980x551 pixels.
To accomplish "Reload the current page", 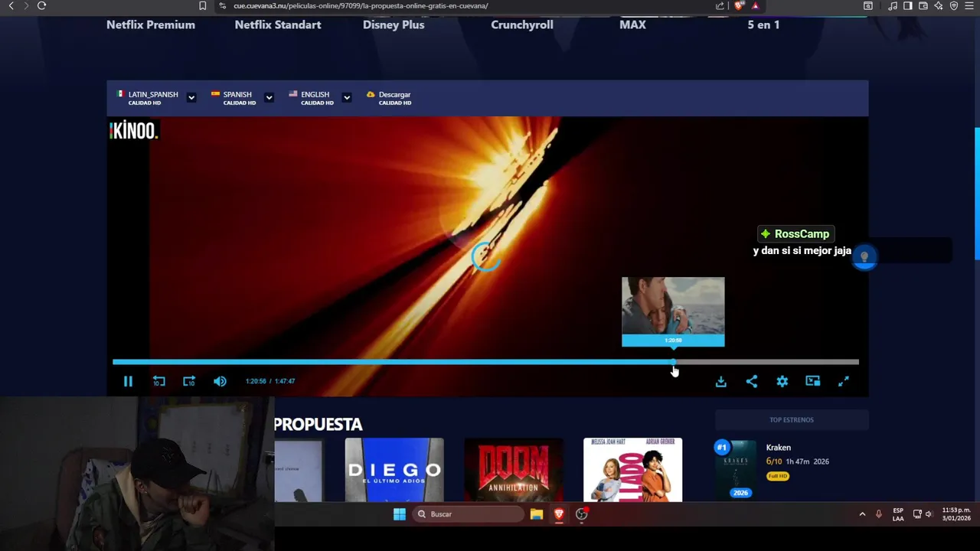I will coord(41,6).
